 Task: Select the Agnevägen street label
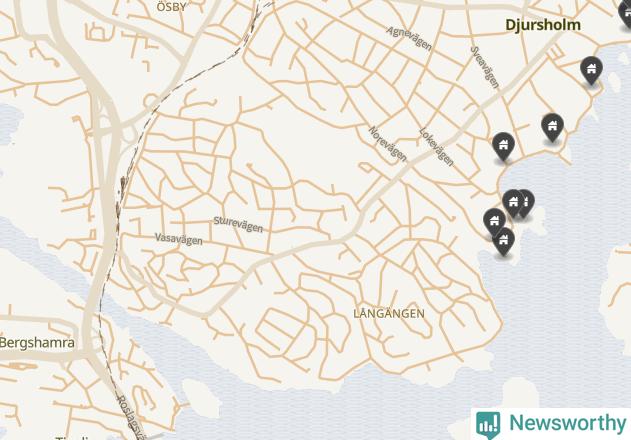[409, 38]
